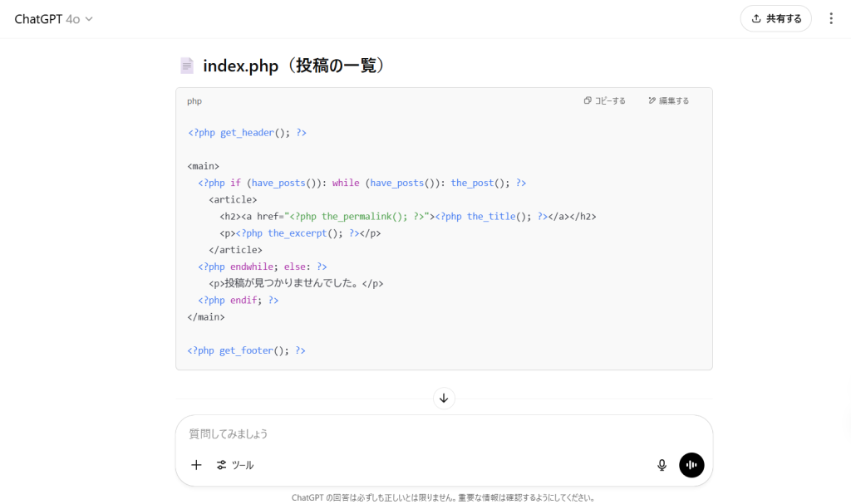Image resolution: width=851 pixels, height=504 pixels.
Task: Click the ChatGPT disclaimer text at bottom
Action: (443, 497)
